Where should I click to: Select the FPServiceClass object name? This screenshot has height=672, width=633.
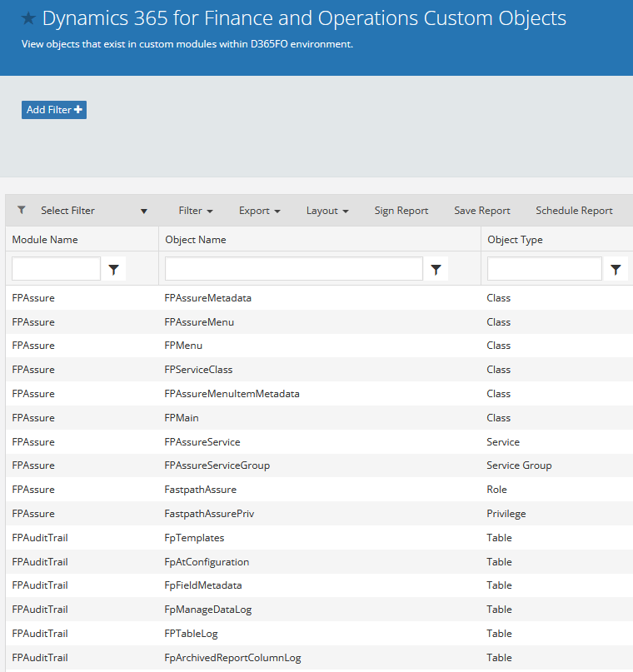click(198, 370)
